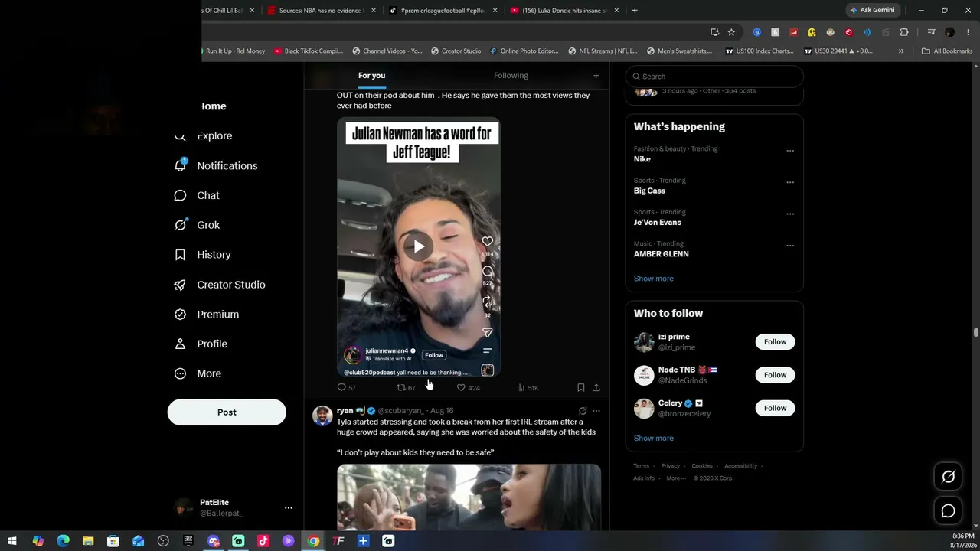Click the X search box
This screenshot has height=551, width=980.
714,77
